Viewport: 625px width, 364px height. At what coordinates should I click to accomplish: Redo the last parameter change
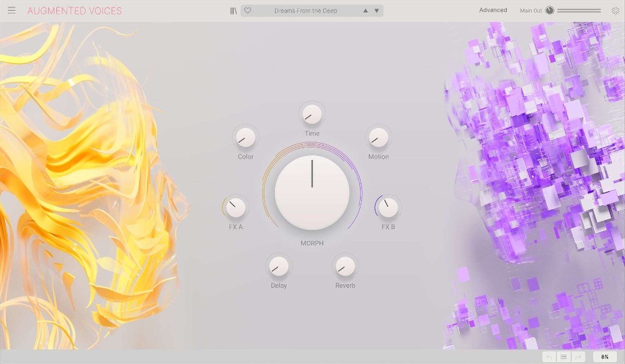578,357
